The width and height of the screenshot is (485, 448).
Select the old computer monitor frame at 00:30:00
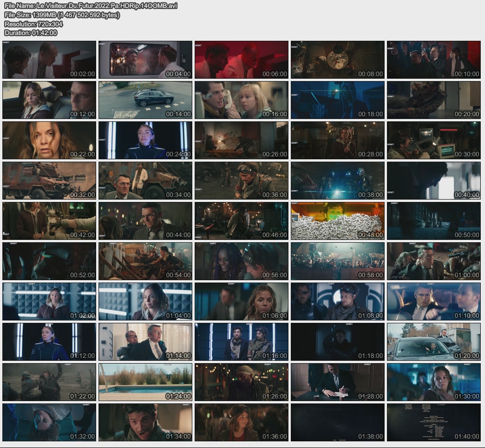pyautogui.click(x=433, y=140)
